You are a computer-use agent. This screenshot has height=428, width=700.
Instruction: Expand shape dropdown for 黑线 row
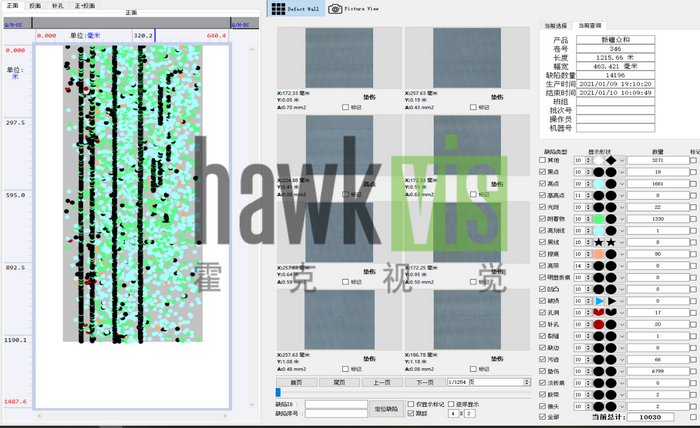click(x=622, y=242)
